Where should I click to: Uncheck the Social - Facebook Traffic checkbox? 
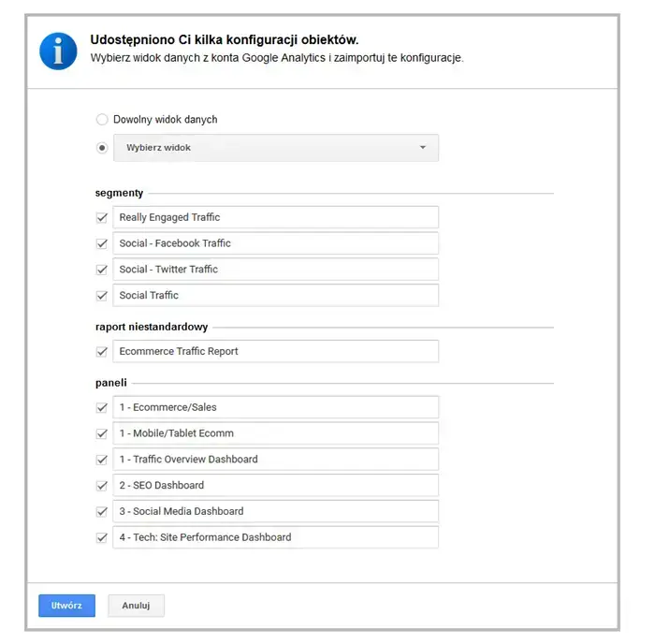coord(102,243)
